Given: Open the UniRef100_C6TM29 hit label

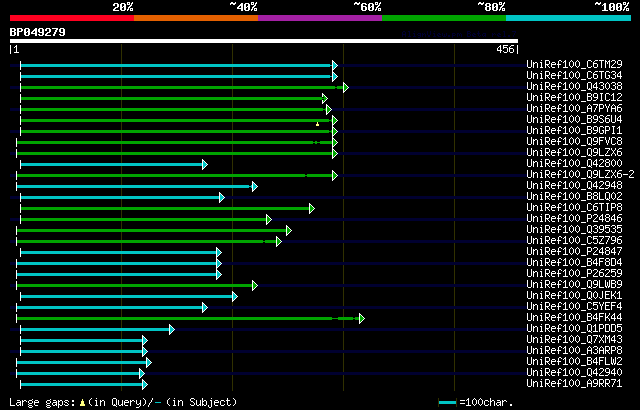Looking at the screenshot, I should point(574,64).
